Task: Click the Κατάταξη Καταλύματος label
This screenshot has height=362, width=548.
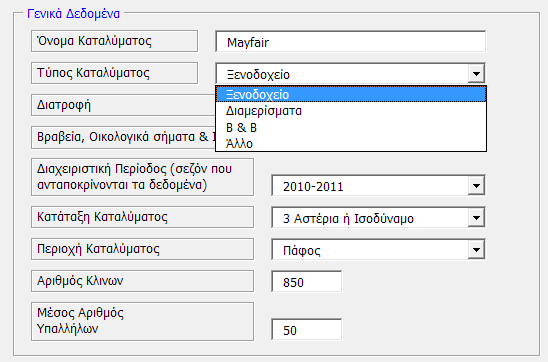Action: pyautogui.click(x=142, y=217)
